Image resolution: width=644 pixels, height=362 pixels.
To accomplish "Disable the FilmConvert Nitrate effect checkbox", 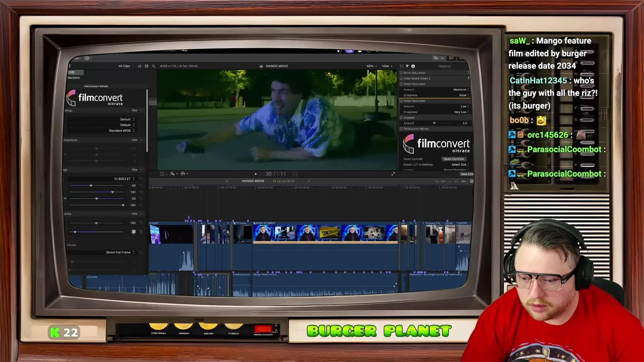I will 401,129.
